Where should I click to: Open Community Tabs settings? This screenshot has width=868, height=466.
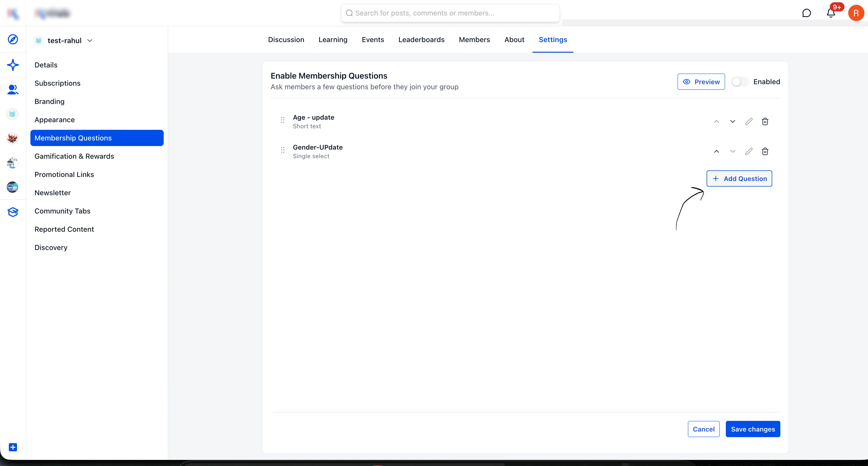tap(97, 211)
